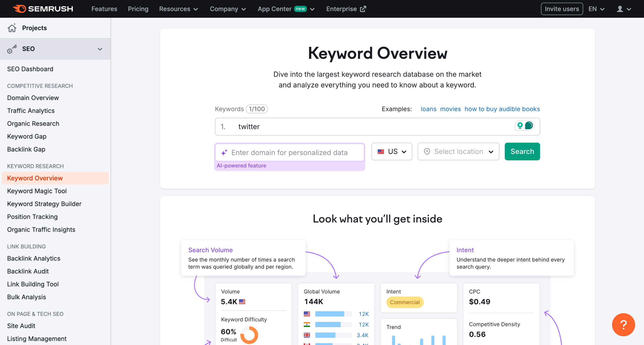This screenshot has width=644, height=345.
Task: Expand the Select location dropdown
Action: [x=458, y=151]
